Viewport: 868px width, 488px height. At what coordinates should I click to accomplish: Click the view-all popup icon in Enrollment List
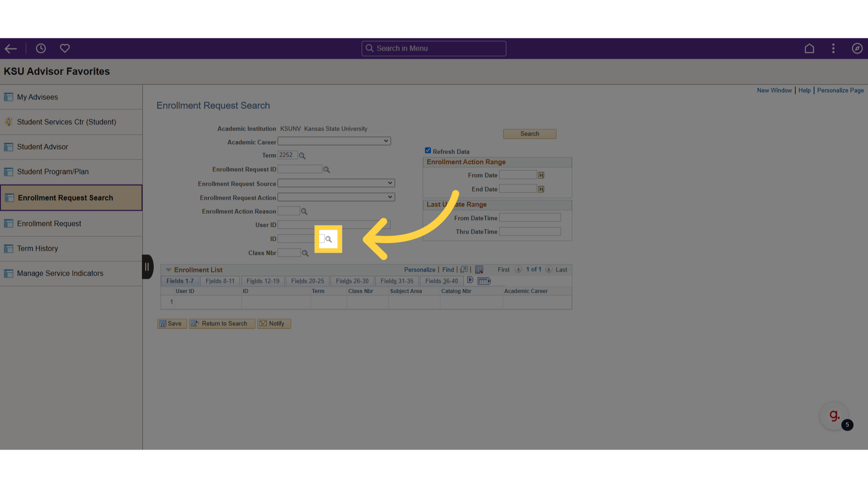pos(464,270)
